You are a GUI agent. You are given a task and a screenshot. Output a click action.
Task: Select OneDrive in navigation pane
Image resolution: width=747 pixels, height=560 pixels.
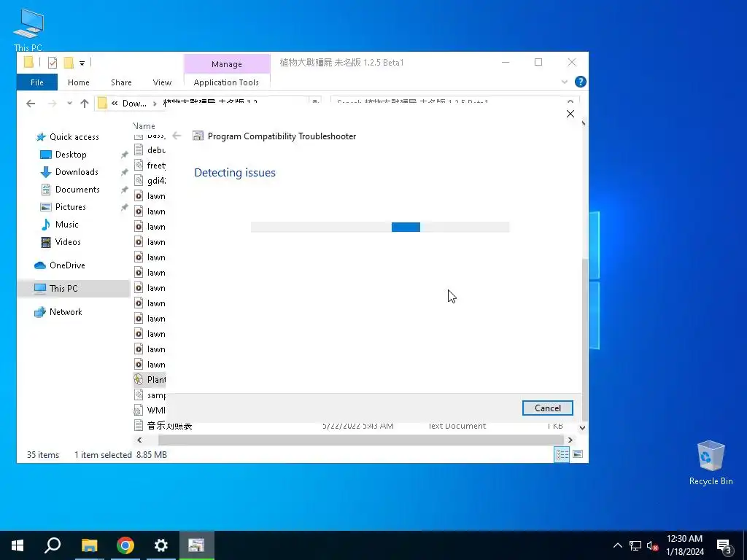pyautogui.click(x=60, y=265)
